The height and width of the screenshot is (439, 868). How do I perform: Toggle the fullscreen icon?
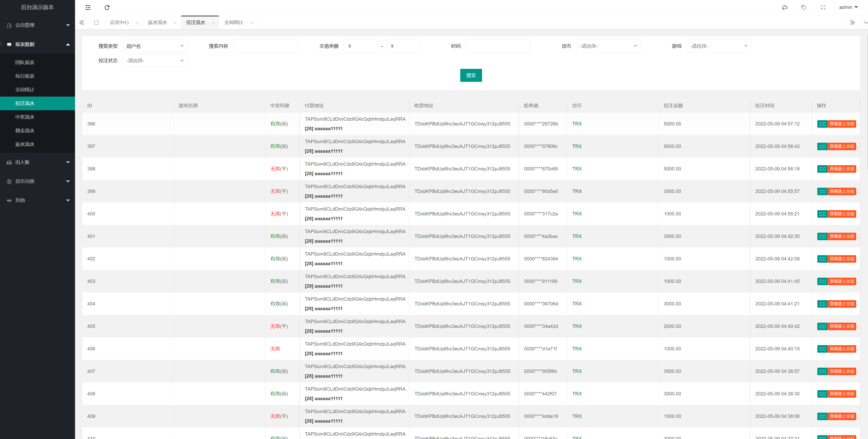[823, 7]
